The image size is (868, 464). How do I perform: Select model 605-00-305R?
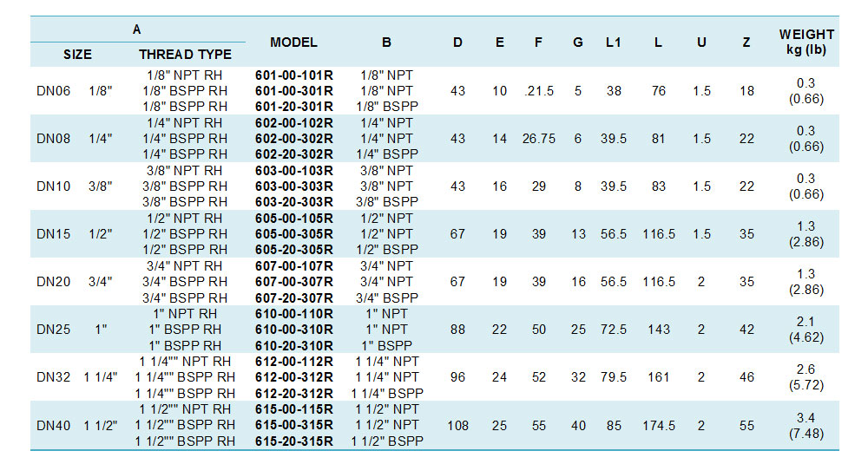tap(294, 234)
